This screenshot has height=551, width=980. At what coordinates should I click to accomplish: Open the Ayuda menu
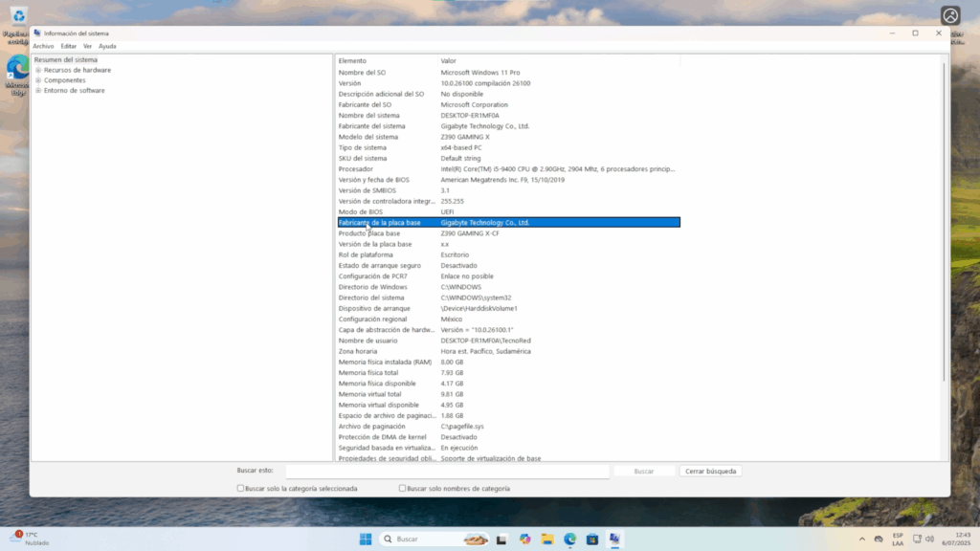pyautogui.click(x=107, y=46)
